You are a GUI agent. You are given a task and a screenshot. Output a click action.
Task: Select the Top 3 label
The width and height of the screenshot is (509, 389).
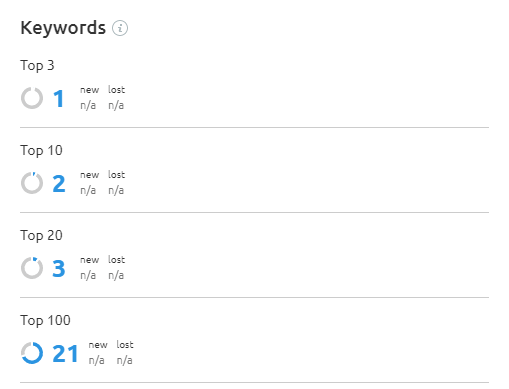(x=37, y=66)
